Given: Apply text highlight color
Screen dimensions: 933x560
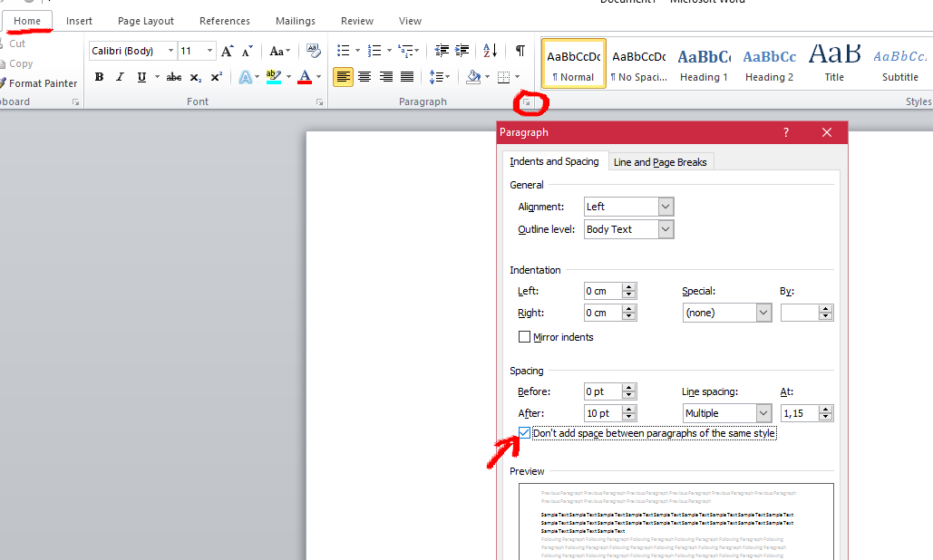Looking at the screenshot, I should [x=274, y=77].
